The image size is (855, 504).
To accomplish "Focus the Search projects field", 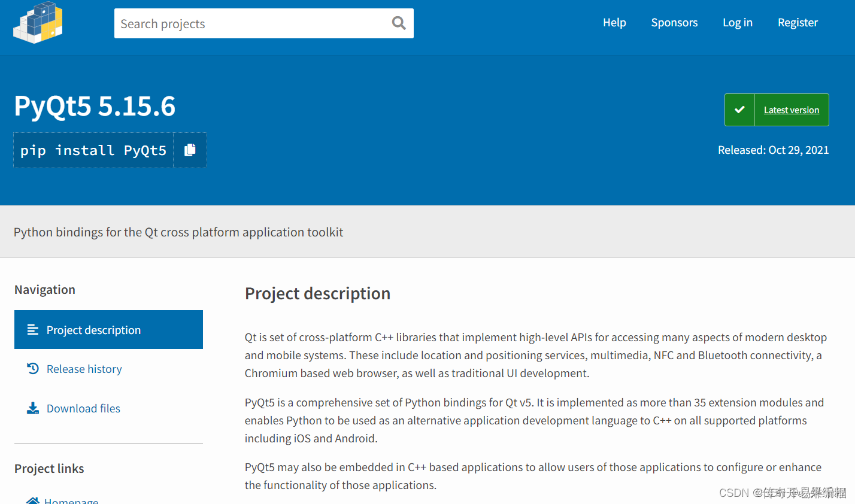I will tap(263, 23).
